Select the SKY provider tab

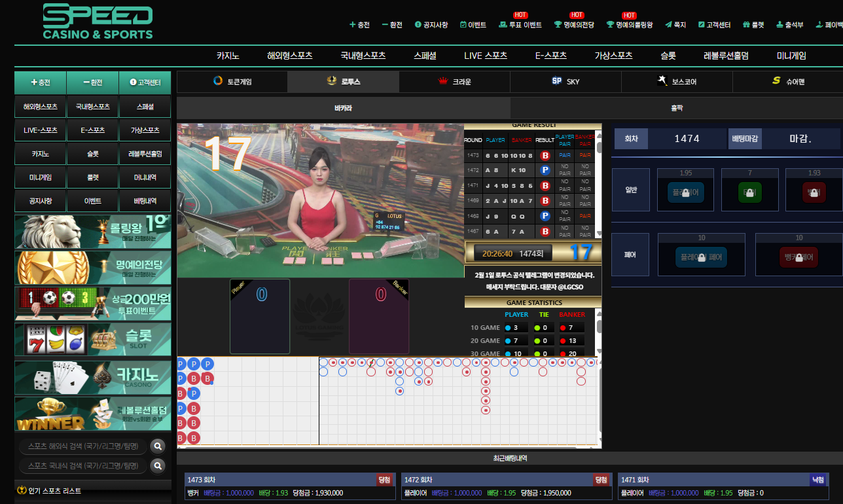565,82
